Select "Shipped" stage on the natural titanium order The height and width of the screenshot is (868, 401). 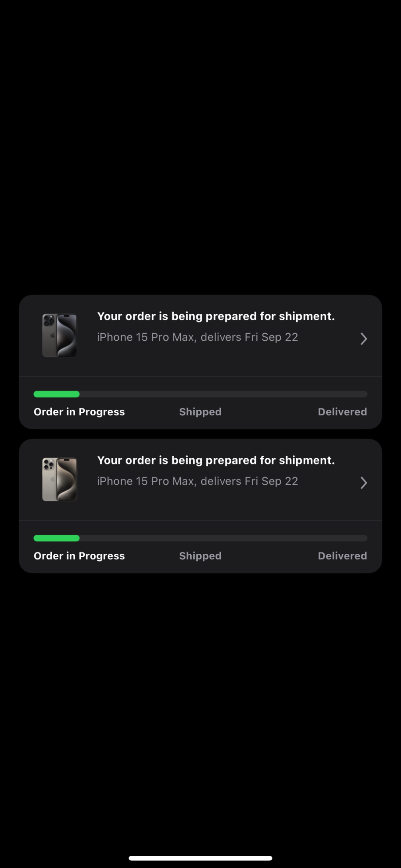[200, 556]
